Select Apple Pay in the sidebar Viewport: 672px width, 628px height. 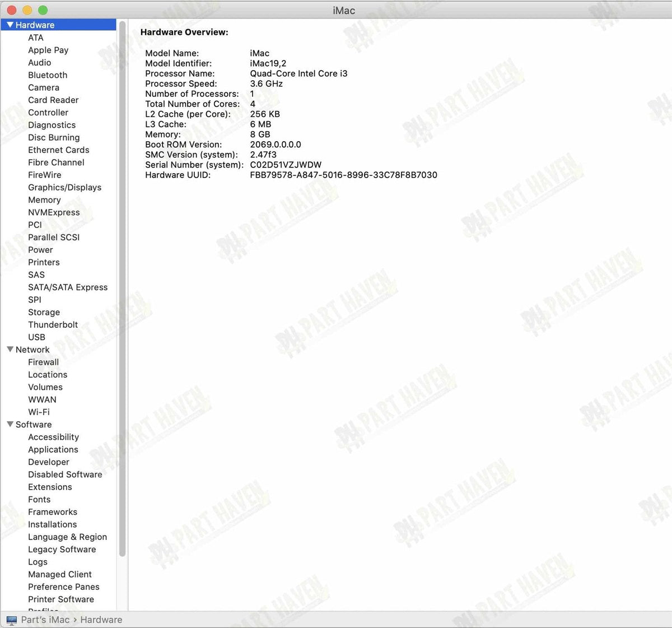[x=48, y=50]
